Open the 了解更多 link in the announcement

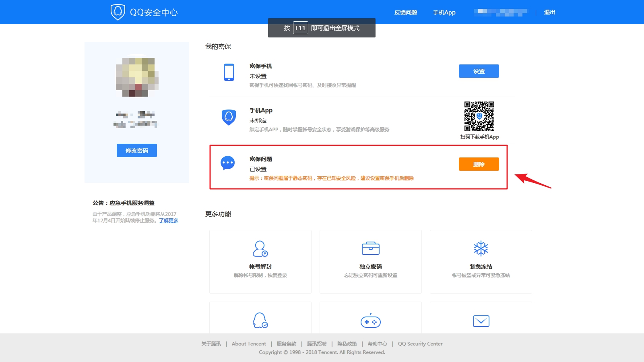coord(169,221)
